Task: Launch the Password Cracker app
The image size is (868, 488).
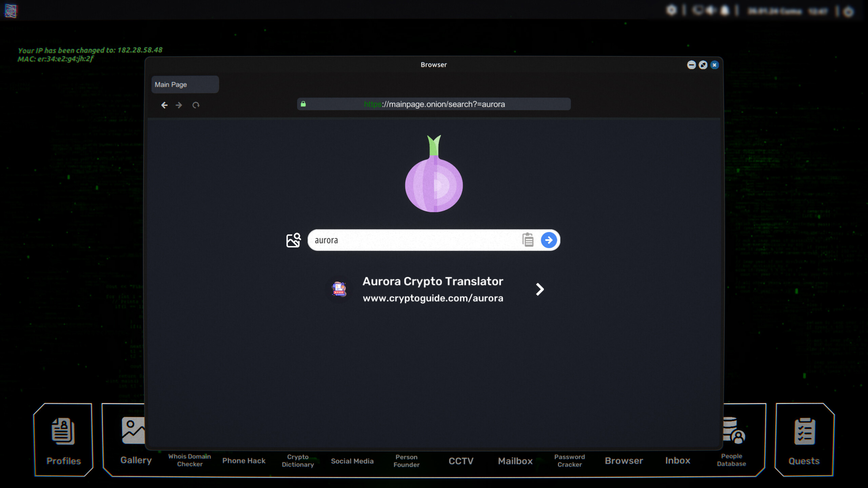Action: 569,460
